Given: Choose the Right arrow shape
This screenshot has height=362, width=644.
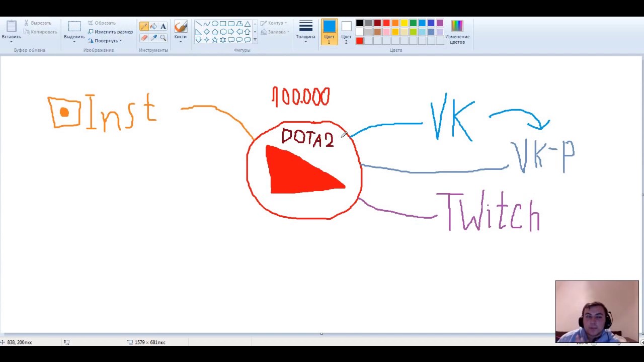Looking at the screenshot, I should pyautogui.click(x=231, y=32).
